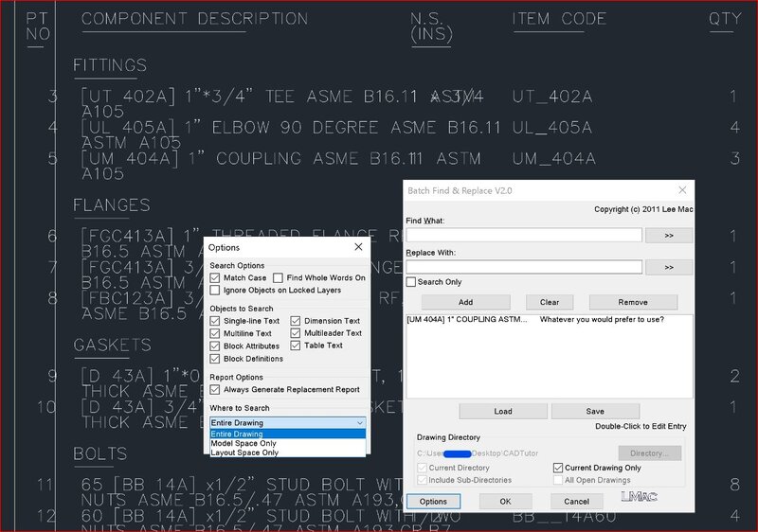
Task: Select the FLANGES heading text in drawing
Action: click(112, 205)
